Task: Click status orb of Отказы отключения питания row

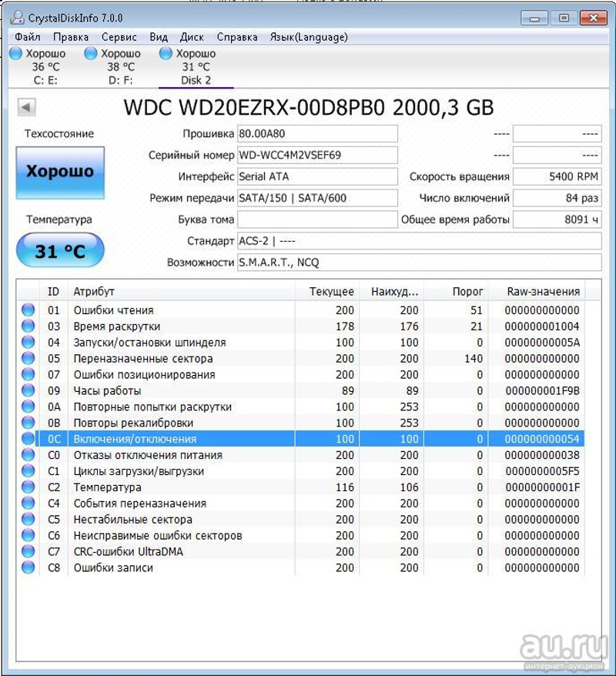Action: (x=28, y=455)
